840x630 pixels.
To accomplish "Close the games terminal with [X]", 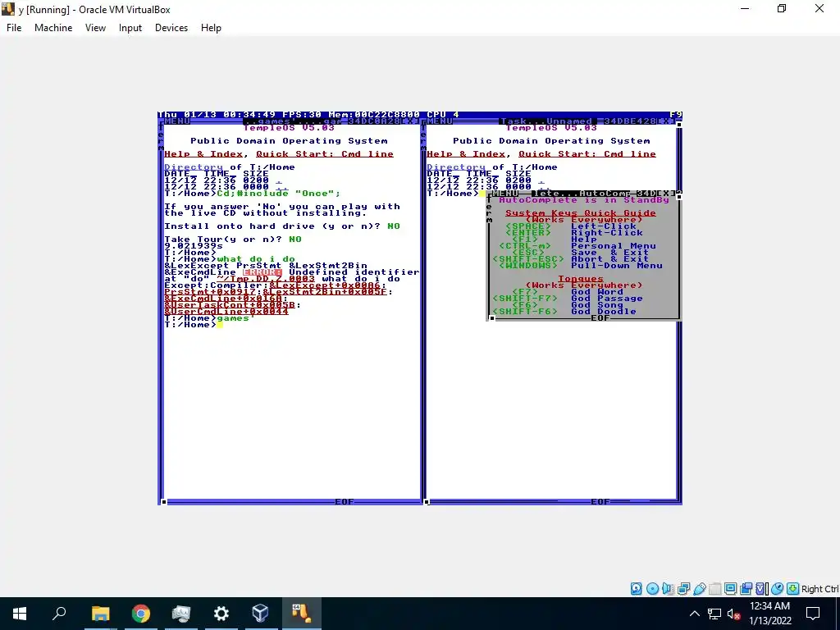I will tap(410, 121).
